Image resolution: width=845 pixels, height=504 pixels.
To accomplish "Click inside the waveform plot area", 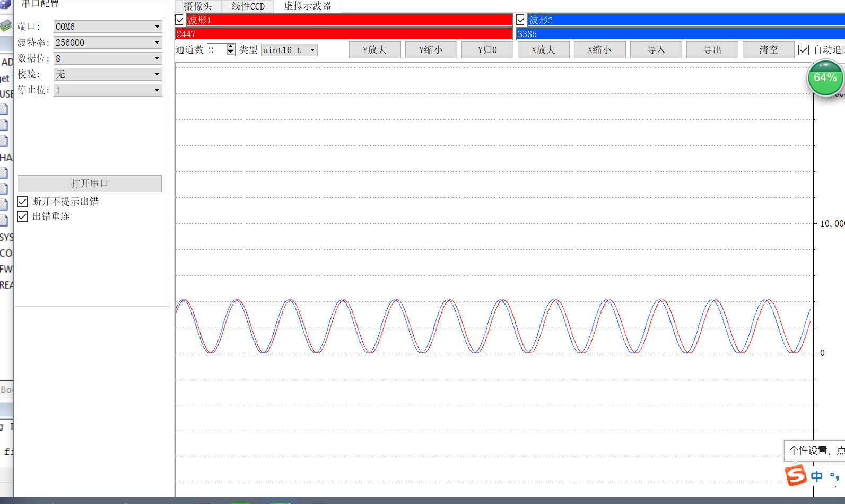I will click(494, 280).
